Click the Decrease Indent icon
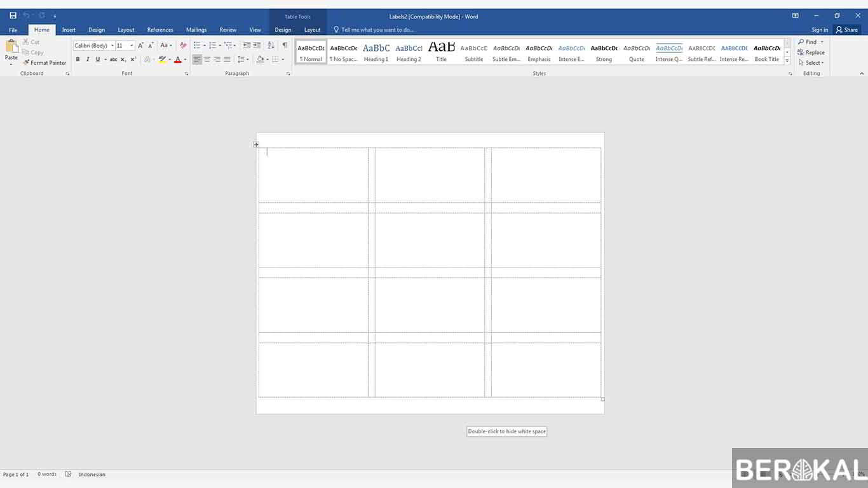Image resolution: width=868 pixels, height=488 pixels. point(247,46)
